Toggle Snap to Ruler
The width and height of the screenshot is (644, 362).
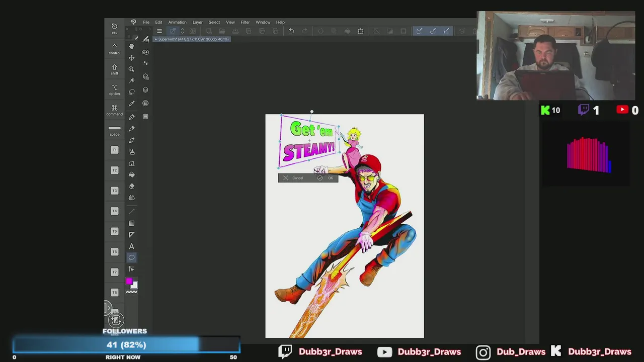419,31
